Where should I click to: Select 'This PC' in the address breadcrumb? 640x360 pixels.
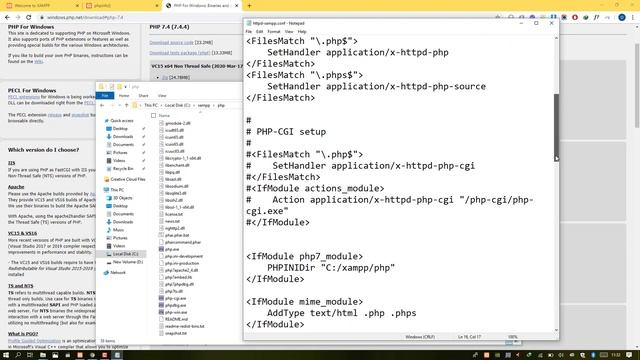151,105
